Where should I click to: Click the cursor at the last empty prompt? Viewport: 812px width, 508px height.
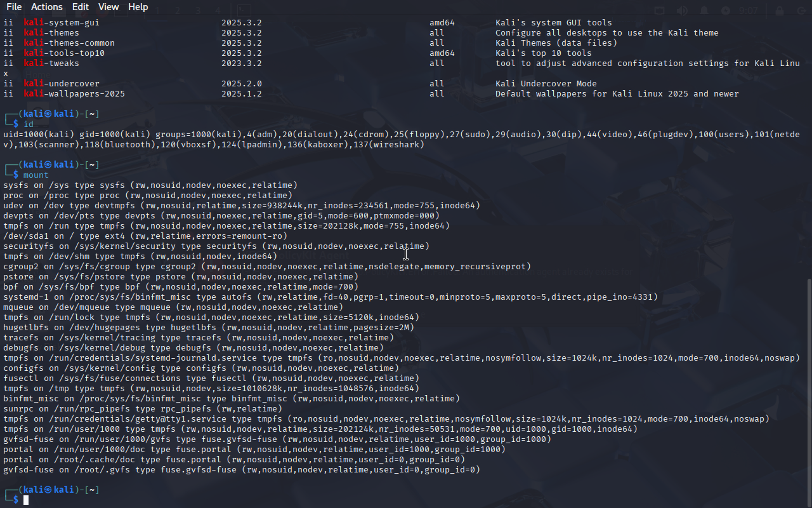(x=27, y=500)
